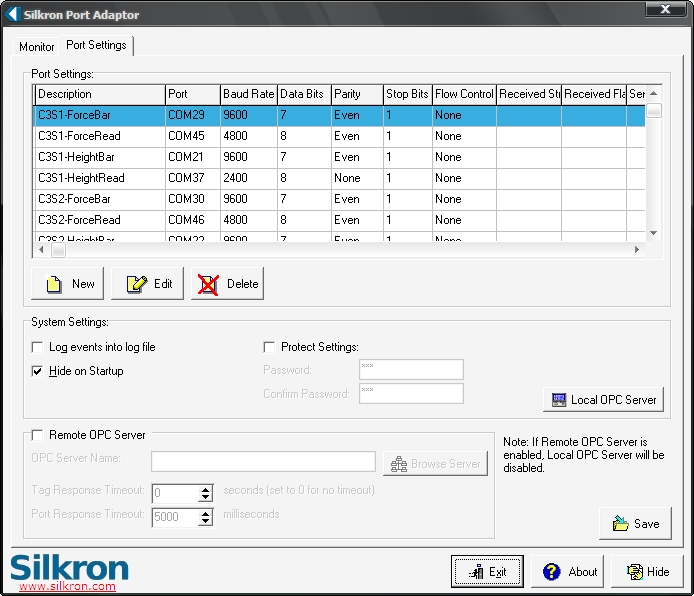The image size is (694, 596).
Task: Increase Port Response Timeout value
Action: tap(205, 514)
